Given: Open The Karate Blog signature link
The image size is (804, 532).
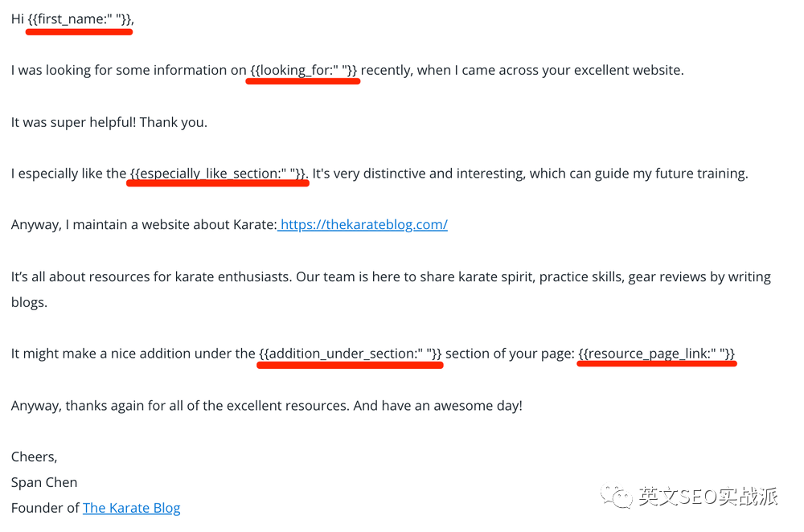Looking at the screenshot, I should coord(131,508).
